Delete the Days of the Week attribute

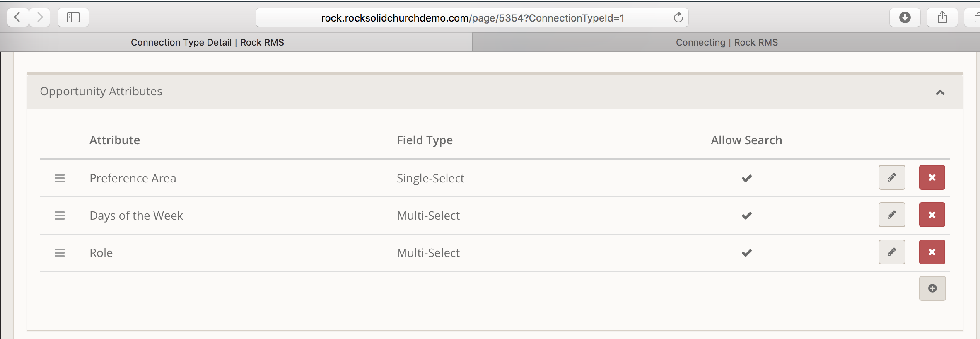tap(932, 215)
